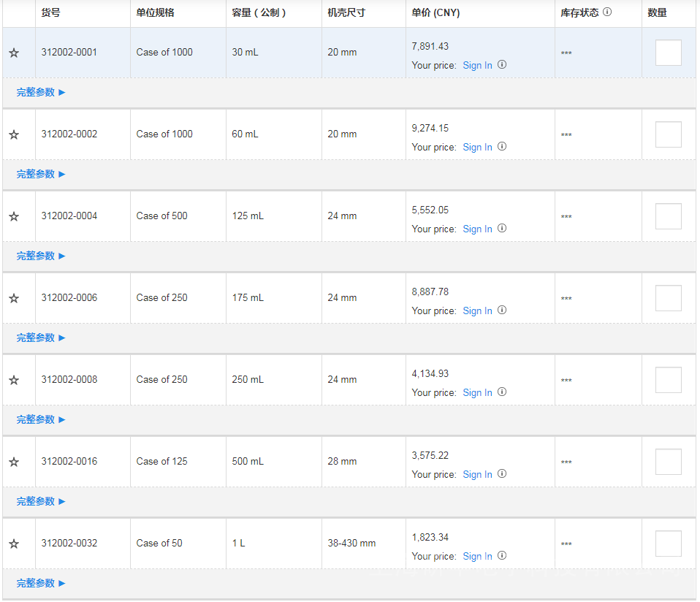Open Sign In link for 1 L item
This screenshot has width=700, height=602.
[x=477, y=556]
